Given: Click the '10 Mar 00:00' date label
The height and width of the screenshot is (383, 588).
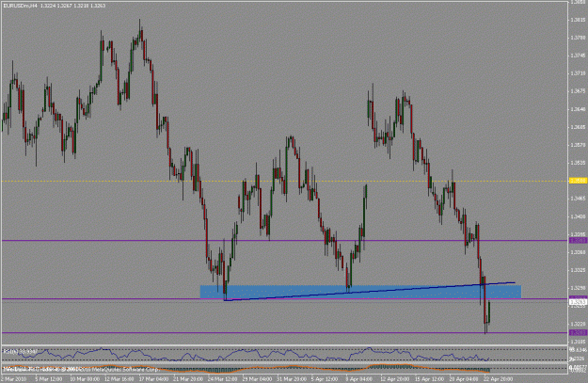Looking at the screenshot, I should [85, 379].
